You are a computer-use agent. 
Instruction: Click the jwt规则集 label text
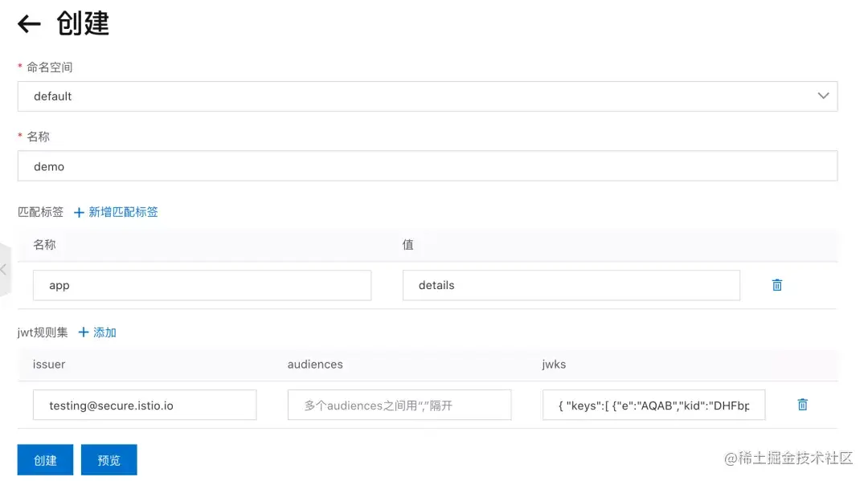tap(43, 332)
